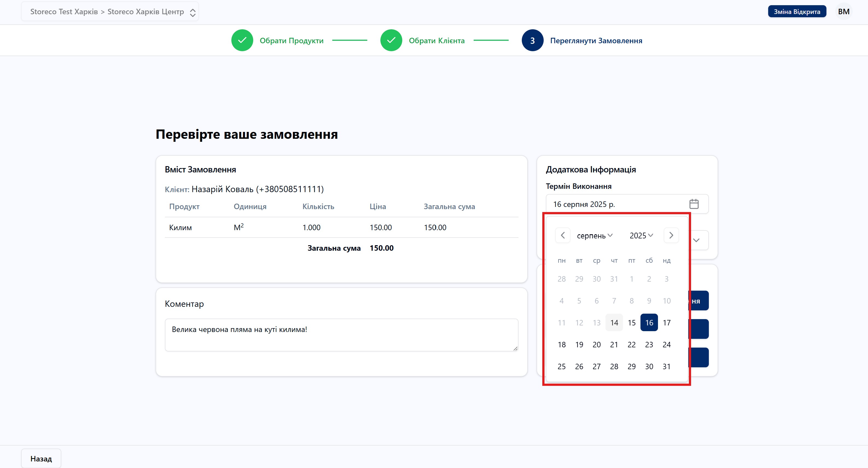Click the green checkmark next to Обрати Клієнта
The width and height of the screenshot is (868, 468).
point(391,40)
